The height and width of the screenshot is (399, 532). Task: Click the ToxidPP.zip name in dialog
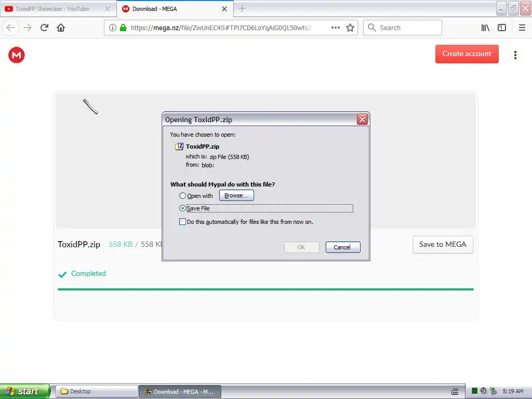(203, 147)
